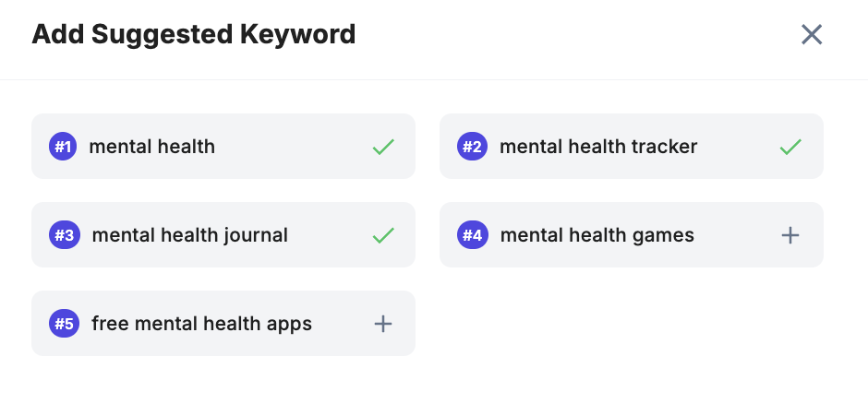Toggle green checkmark next to mental health
Image resolution: width=868 pixels, height=404 pixels.
382,147
